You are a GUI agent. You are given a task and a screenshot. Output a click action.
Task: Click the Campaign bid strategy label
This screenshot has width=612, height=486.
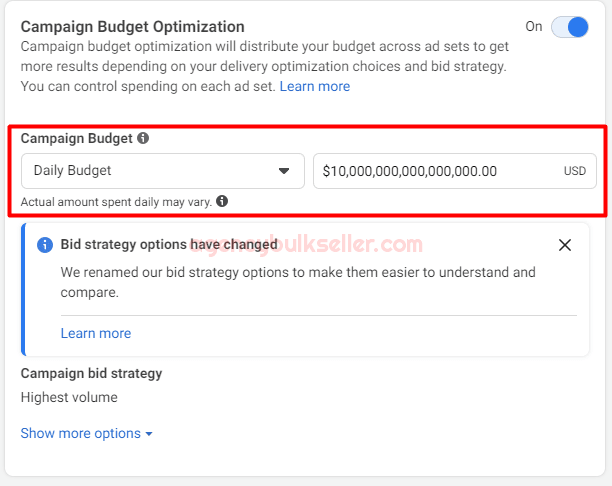pos(91,373)
